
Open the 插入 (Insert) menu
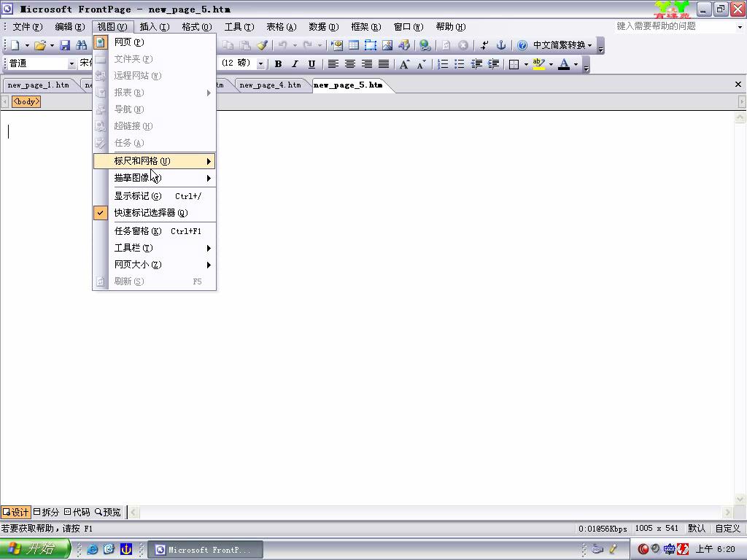(155, 27)
